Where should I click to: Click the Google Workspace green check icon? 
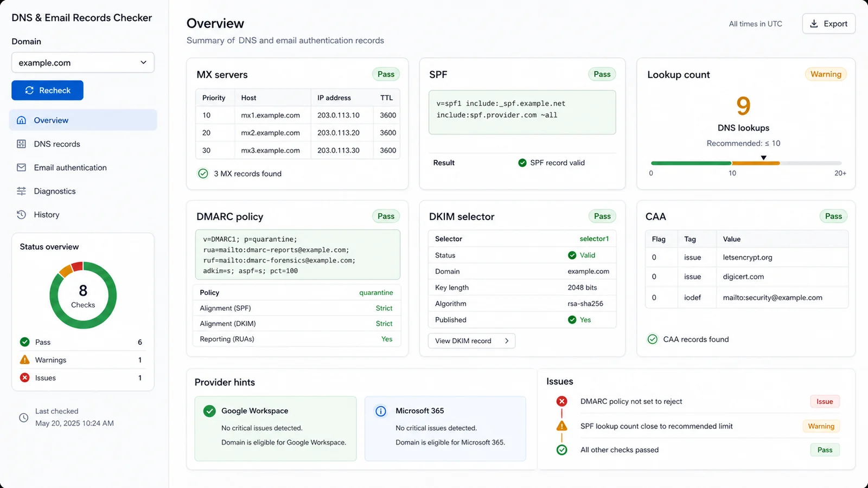(209, 411)
